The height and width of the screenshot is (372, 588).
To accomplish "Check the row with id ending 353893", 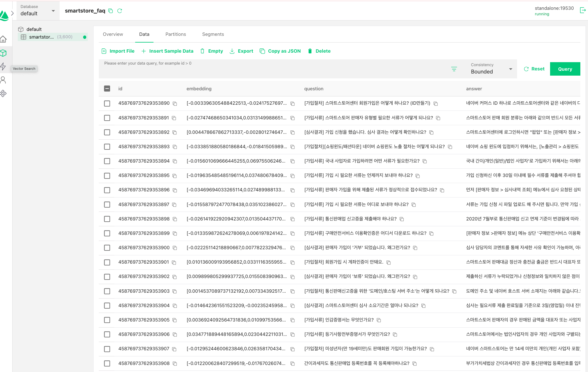I will [107, 147].
